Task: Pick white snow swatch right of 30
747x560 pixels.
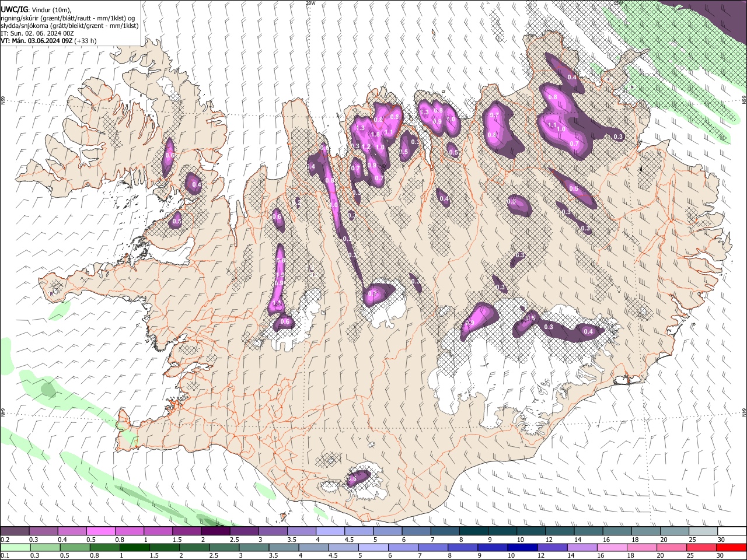Action: point(731,531)
